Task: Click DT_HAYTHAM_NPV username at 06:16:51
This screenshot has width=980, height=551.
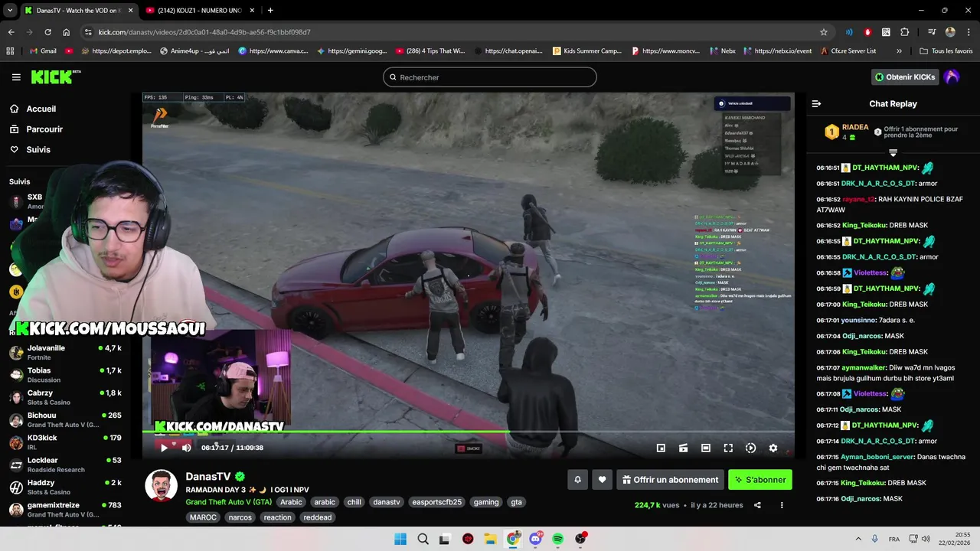Action: point(885,168)
